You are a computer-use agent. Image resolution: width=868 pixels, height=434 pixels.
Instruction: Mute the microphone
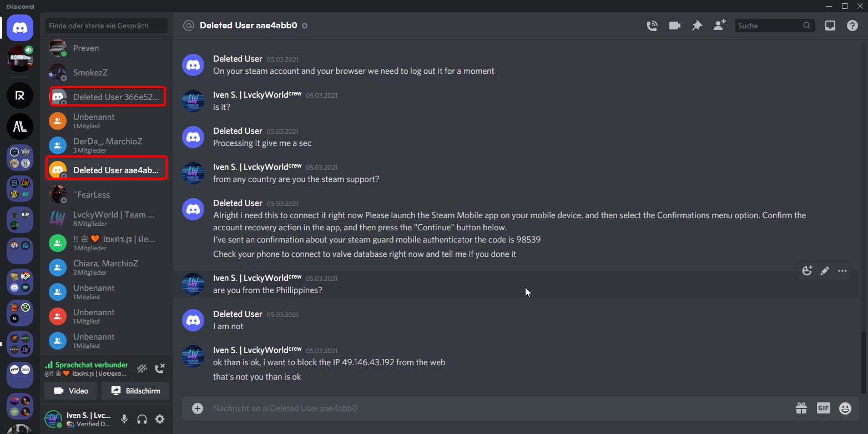(x=124, y=419)
